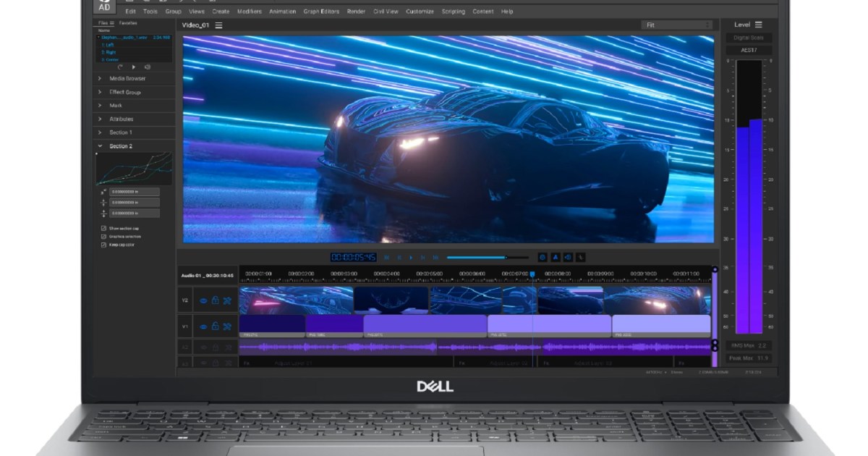Click the AD application logo

[x=105, y=6]
